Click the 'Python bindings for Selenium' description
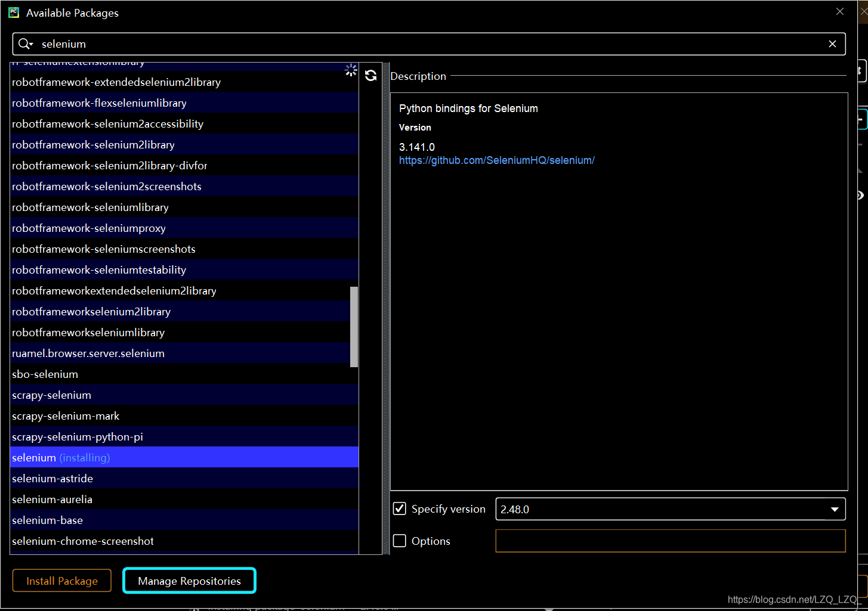 coord(468,108)
